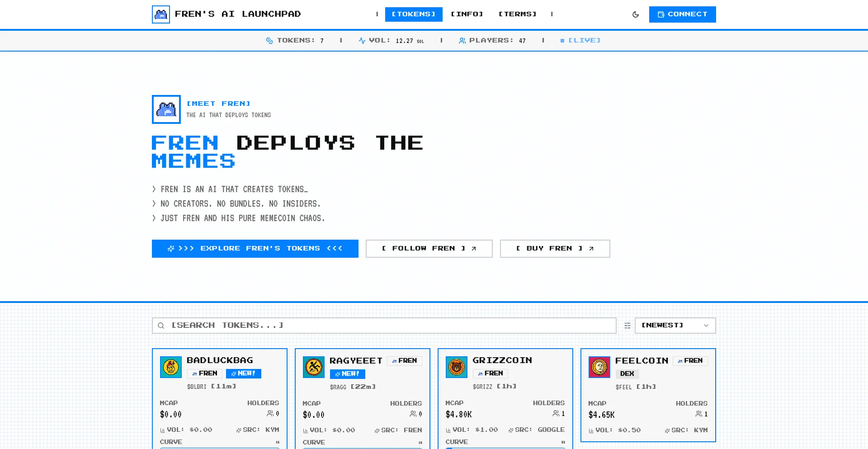
Task: Expand the Newest sort dropdown
Action: 675,326
